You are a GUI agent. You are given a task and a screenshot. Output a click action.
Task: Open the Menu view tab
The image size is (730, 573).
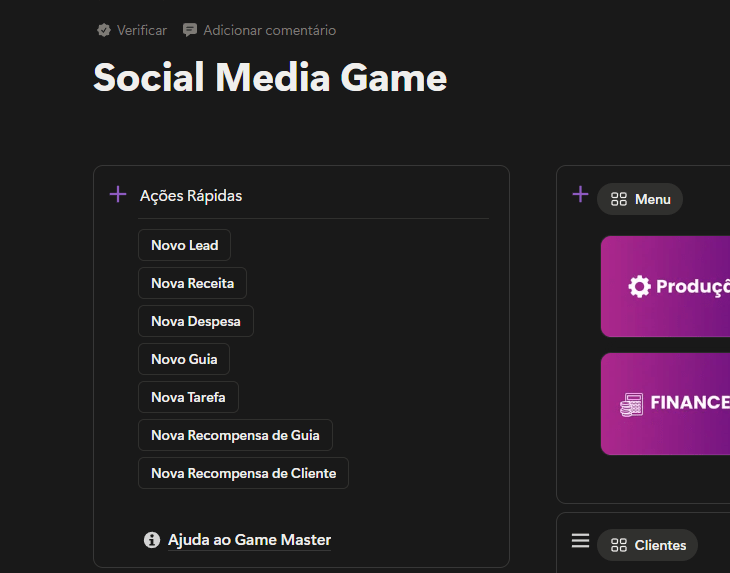640,199
